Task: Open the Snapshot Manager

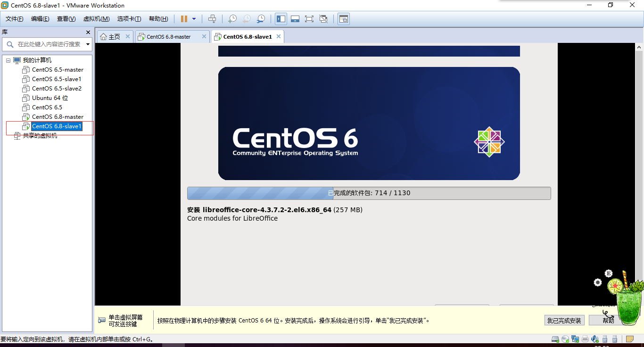Action: click(x=260, y=18)
